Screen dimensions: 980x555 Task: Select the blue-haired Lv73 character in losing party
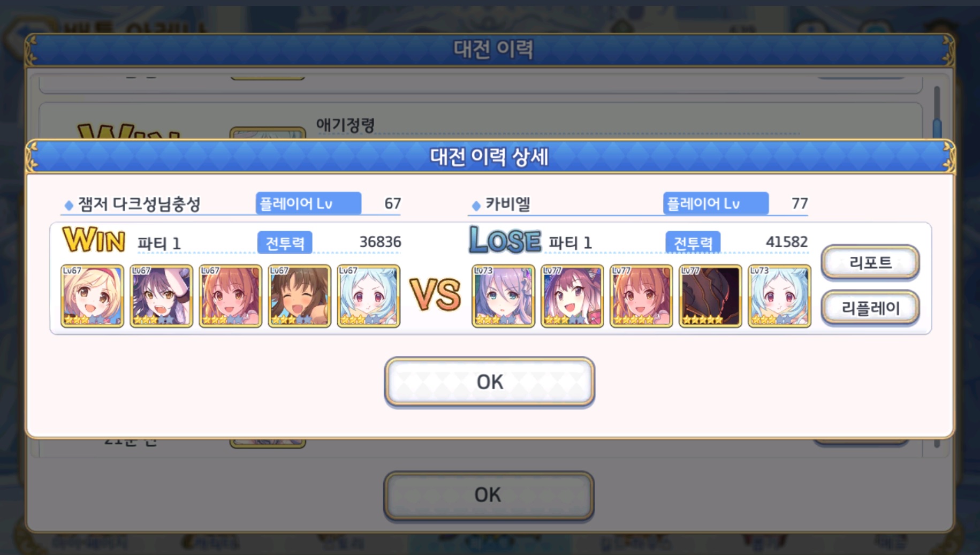[779, 295]
